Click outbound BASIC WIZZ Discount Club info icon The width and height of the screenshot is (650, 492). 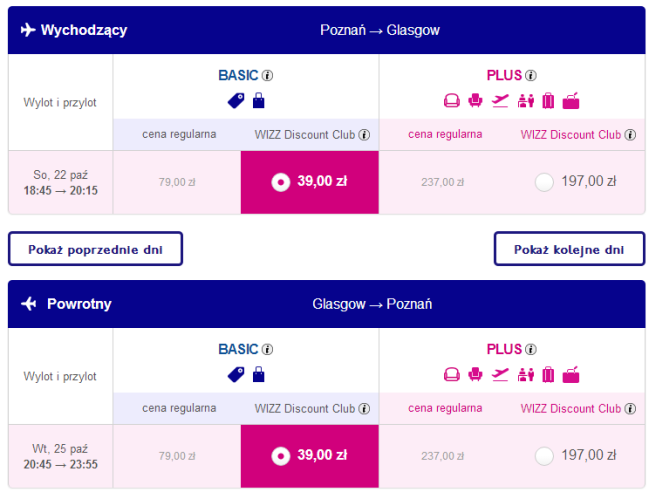[364, 135]
